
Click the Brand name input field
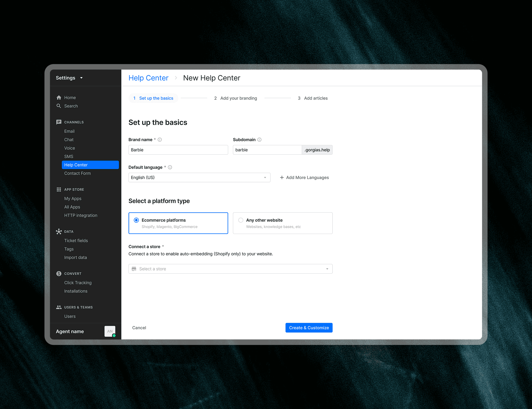[178, 150]
